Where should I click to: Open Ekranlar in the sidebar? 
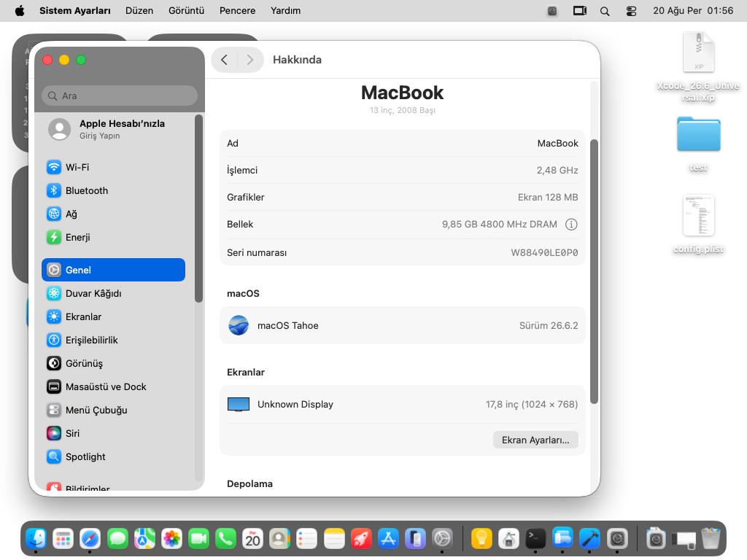[113, 316]
